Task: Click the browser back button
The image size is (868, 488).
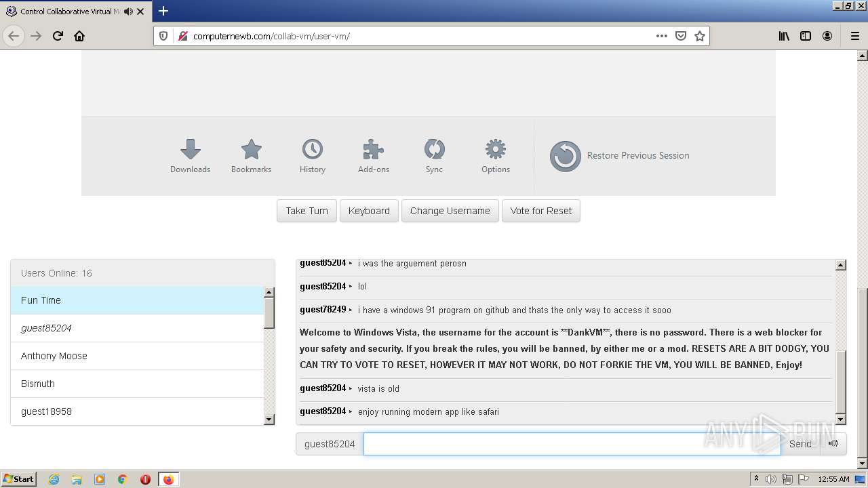Action: coord(14,36)
